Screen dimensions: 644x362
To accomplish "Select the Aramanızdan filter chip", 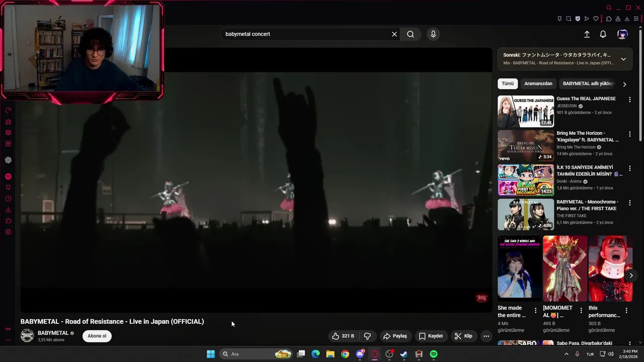I will 538,83.
